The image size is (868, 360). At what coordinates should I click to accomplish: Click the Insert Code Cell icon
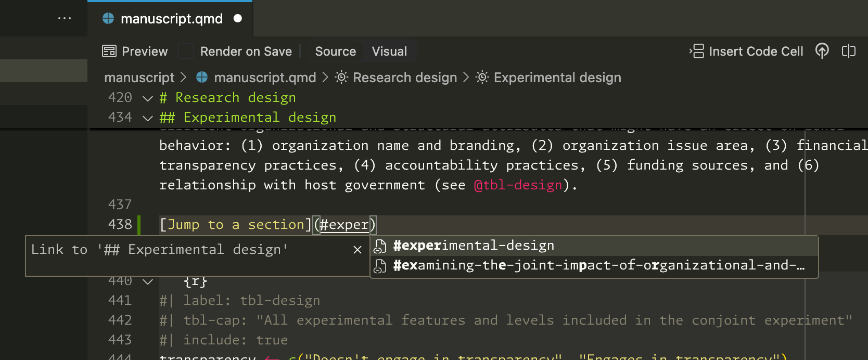click(x=697, y=52)
